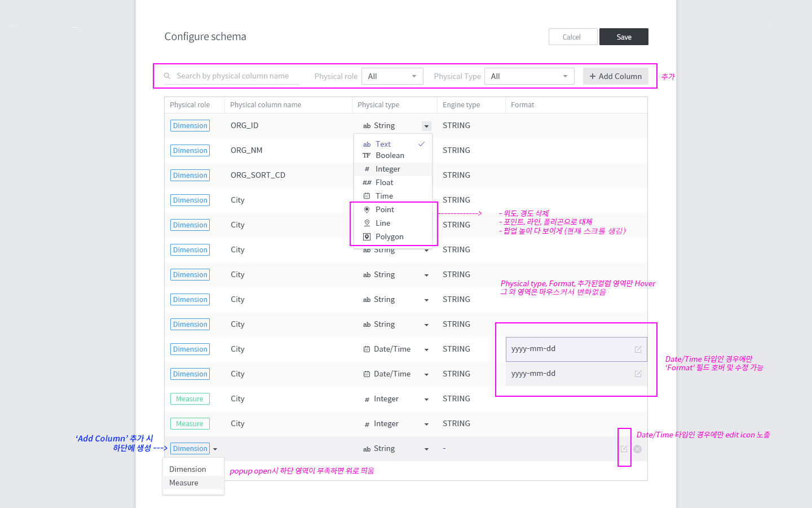The height and width of the screenshot is (508, 812).
Task: Select Integer in the type popup
Action: (x=393, y=169)
